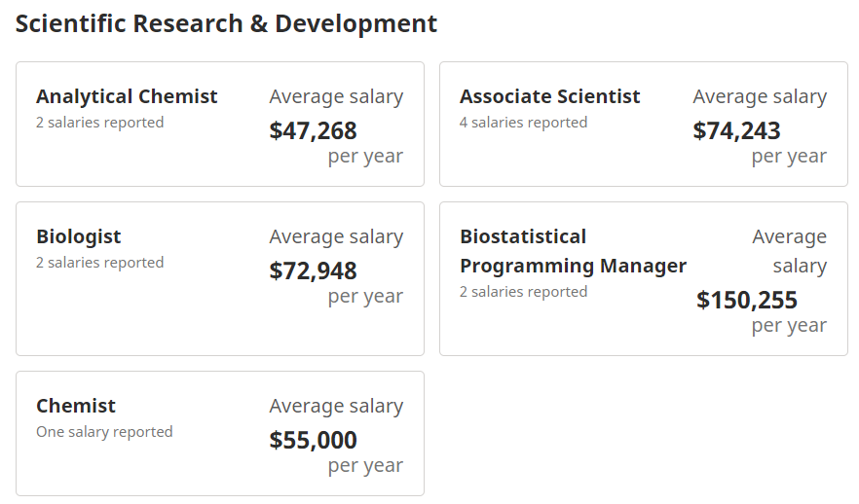This screenshot has width=859, height=504.
Task: Click "per year" text in Associate Scientist card
Action: point(789,156)
